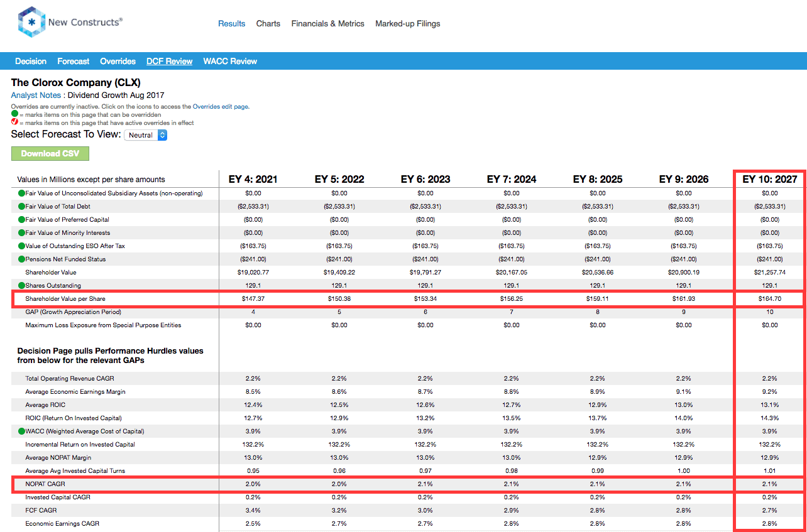Click the FCF CAGR row label
807x532 pixels.
click(40, 511)
